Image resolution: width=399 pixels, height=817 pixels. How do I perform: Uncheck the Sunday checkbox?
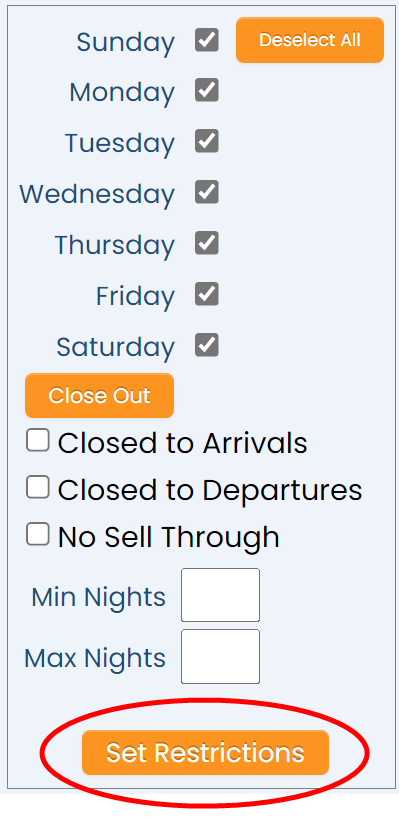[207, 41]
